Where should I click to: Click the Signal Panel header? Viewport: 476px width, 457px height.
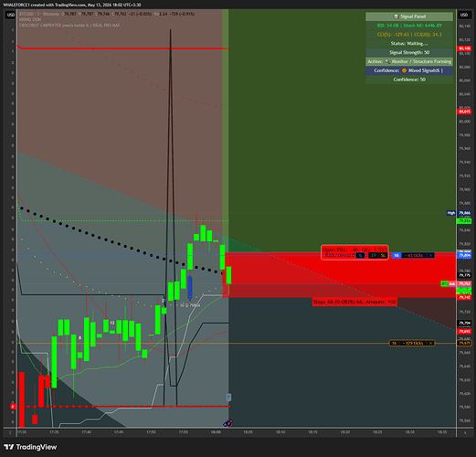409,16
